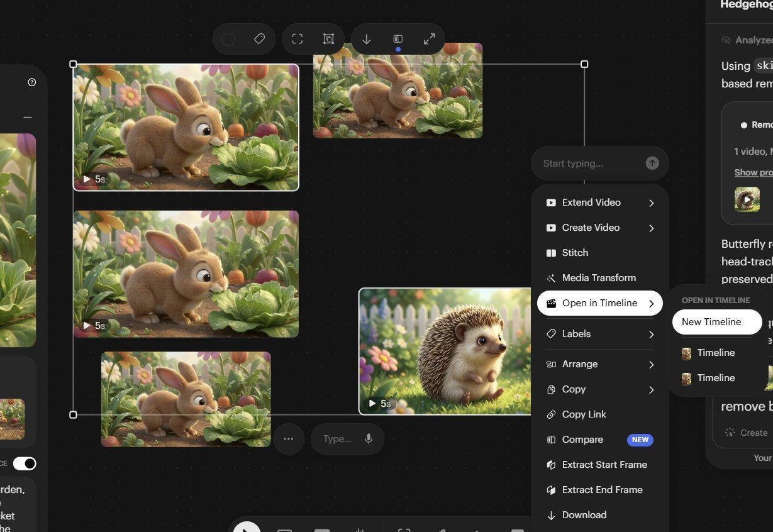This screenshot has height=532, width=773.
Task: Open the compare icon in top toolbar
Action: 398,39
